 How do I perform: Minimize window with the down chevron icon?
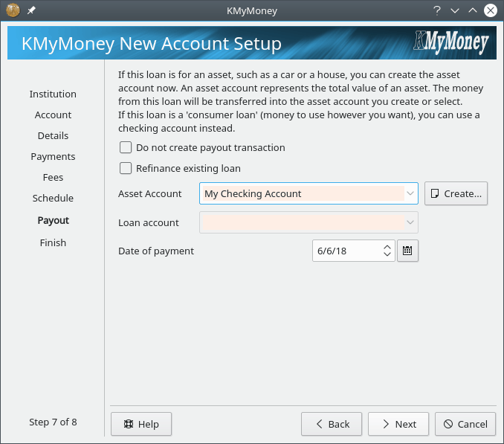(x=455, y=10)
